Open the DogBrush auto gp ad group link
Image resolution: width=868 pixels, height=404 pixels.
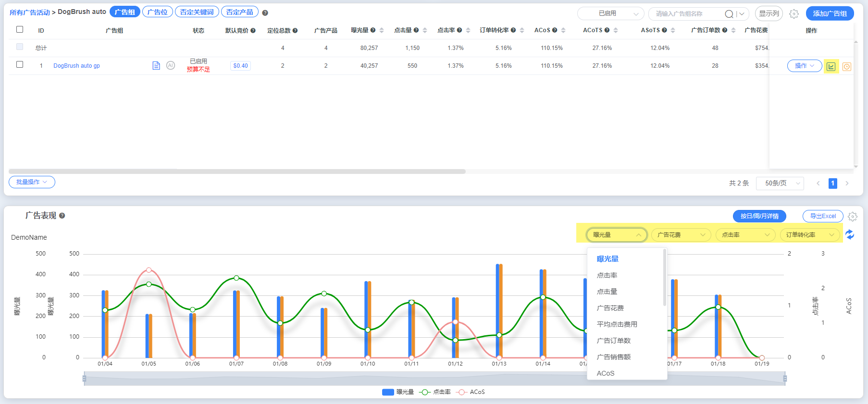(76, 66)
